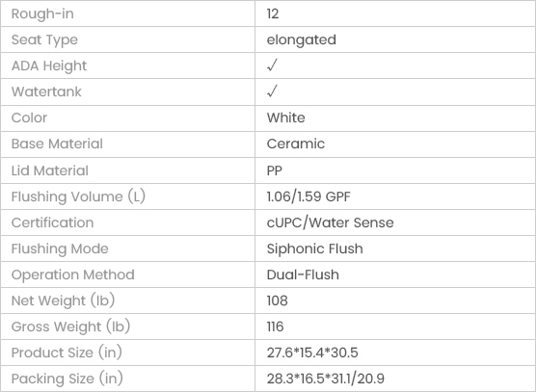Click the Certification label cell

tap(127, 222)
